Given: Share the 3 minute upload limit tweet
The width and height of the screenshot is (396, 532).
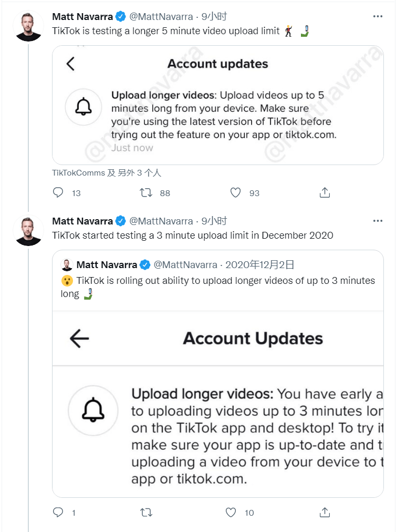Looking at the screenshot, I should tap(325, 512).
